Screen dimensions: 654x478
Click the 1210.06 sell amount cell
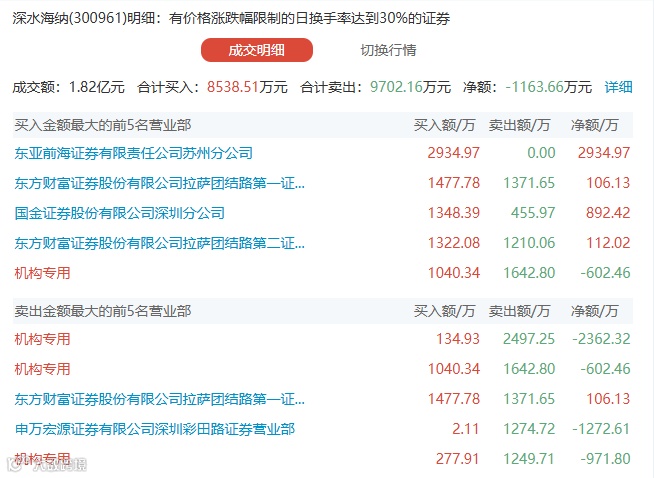coord(529,243)
